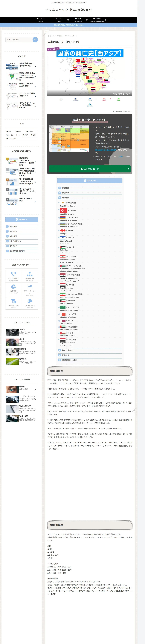
Task: Click the サイト内を検索 search field
Action: (19, 39)
